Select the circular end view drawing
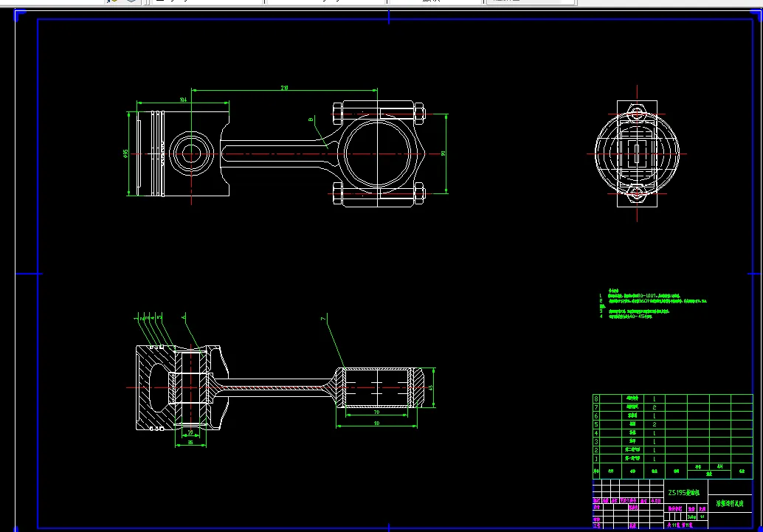 [637, 153]
